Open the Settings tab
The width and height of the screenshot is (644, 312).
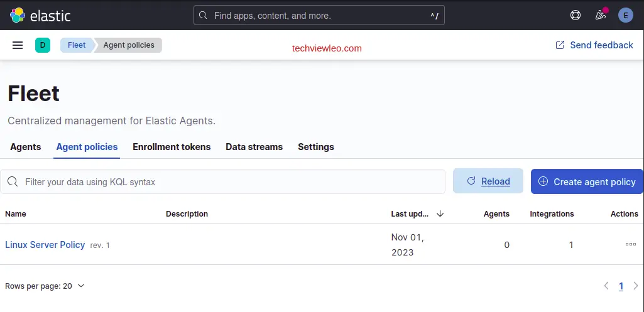pyautogui.click(x=316, y=147)
